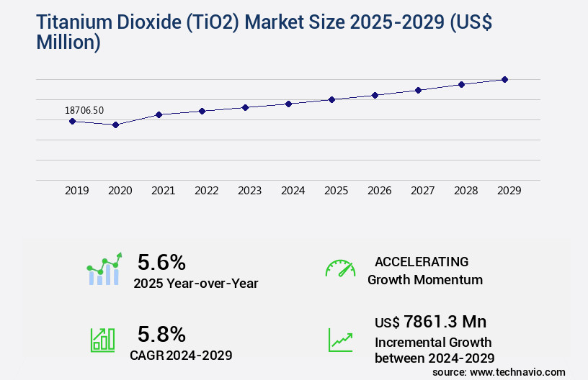Screen dimensions: 588x380
Task: Pick the 2023 data point marker
Action: [x=245, y=107]
